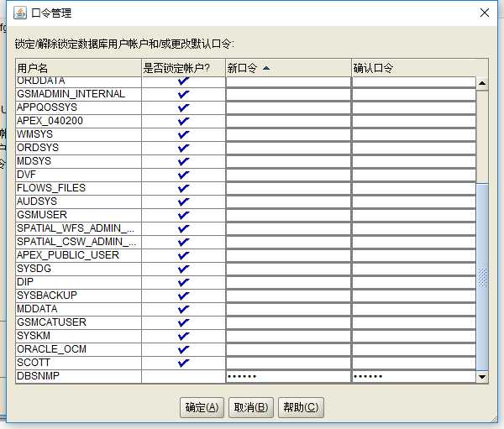This screenshot has height=429, width=504.
Task: Select the MDDATA username cell
Action: pyautogui.click(x=78, y=309)
